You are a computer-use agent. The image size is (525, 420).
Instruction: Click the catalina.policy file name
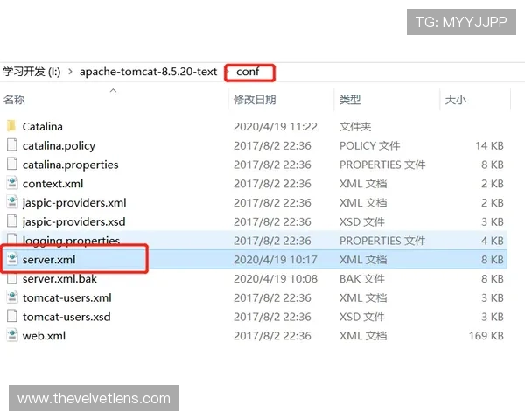pos(59,146)
